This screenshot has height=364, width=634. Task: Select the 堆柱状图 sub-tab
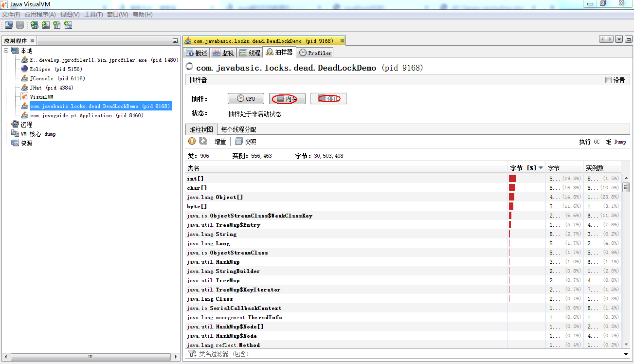pos(201,129)
